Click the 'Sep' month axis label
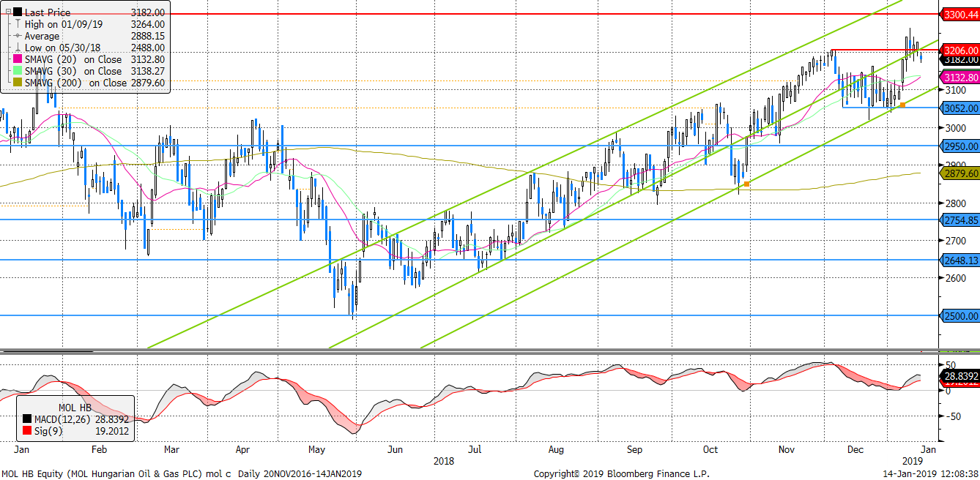Image resolution: width=980 pixels, height=480 pixels. [x=634, y=449]
